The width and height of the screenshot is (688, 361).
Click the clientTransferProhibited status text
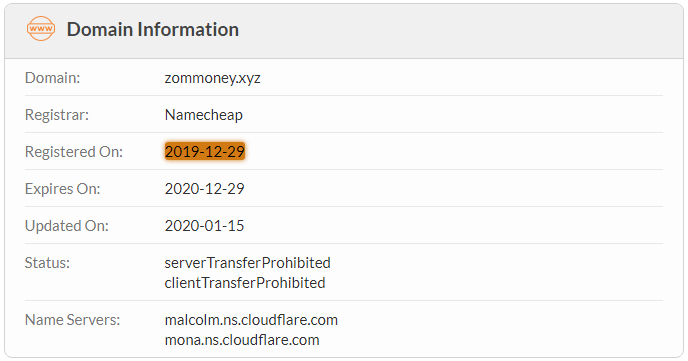[245, 283]
